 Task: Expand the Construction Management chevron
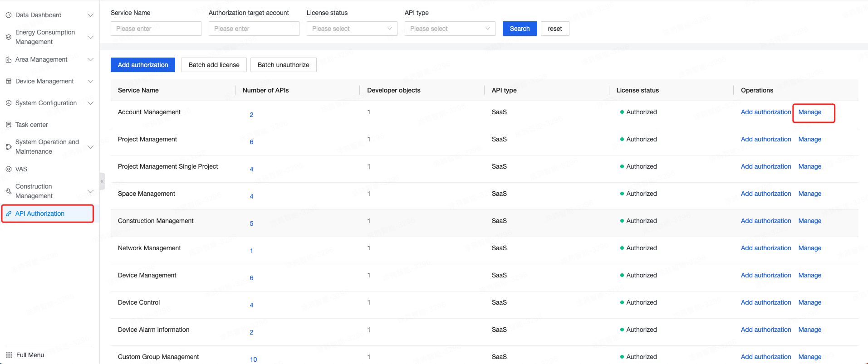[90, 191]
